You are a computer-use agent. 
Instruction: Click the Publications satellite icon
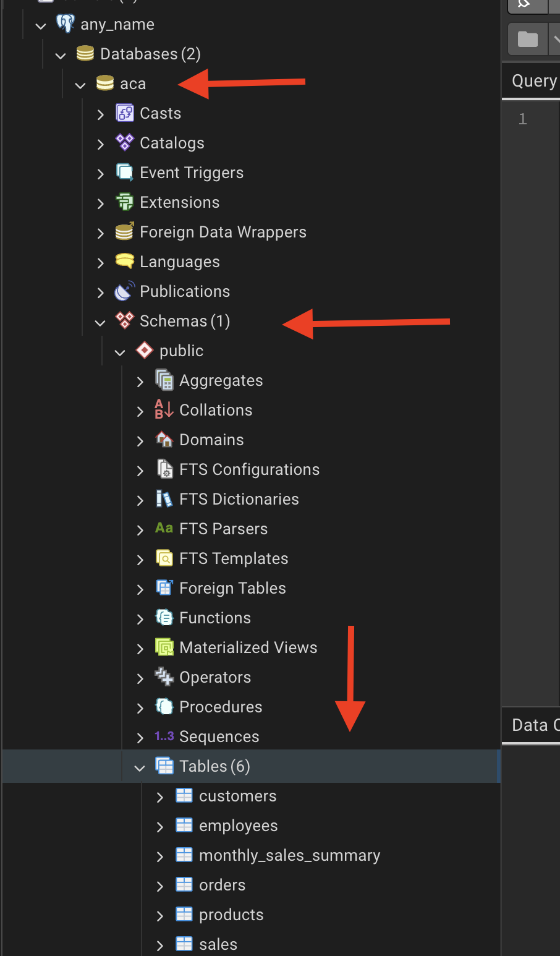[x=125, y=291]
